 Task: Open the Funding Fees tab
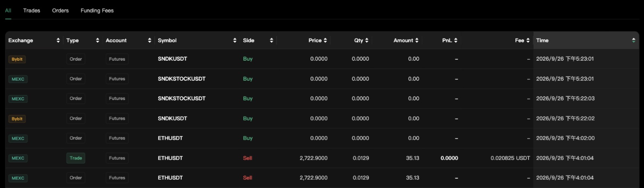pos(97,10)
